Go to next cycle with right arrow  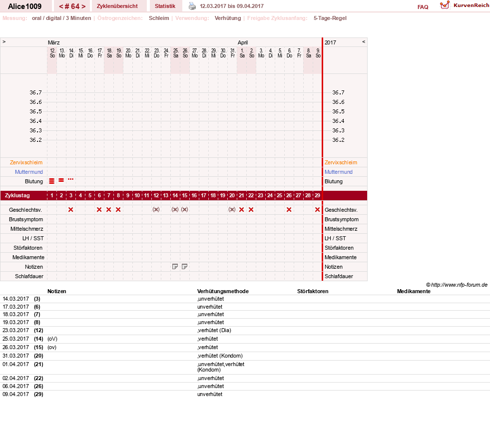pos(83,6)
